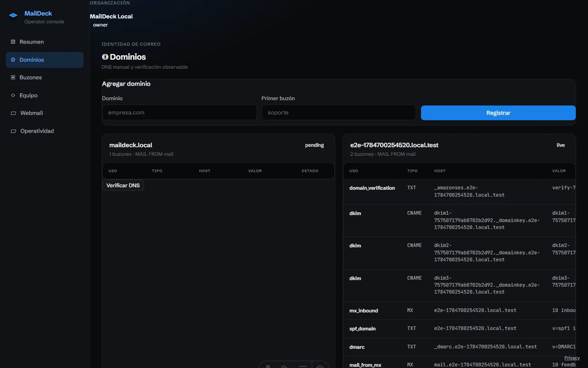Focus the Primer buzón input field
588x368 pixels.
coord(339,112)
